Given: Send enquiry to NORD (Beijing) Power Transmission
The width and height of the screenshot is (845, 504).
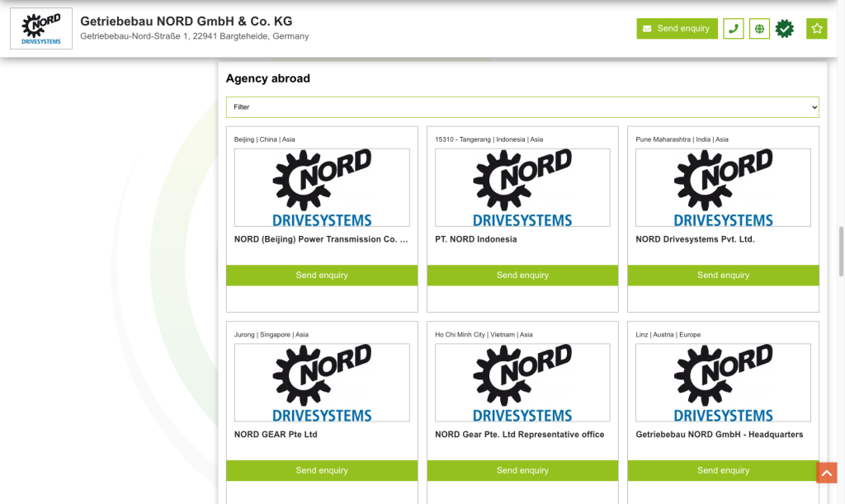Looking at the screenshot, I should [x=322, y=276].
